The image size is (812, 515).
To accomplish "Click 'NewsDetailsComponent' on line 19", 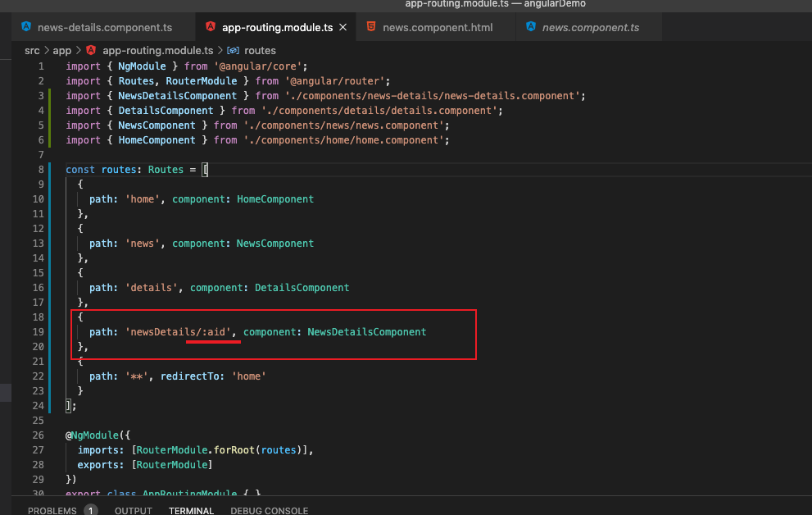I will (366, 331).
